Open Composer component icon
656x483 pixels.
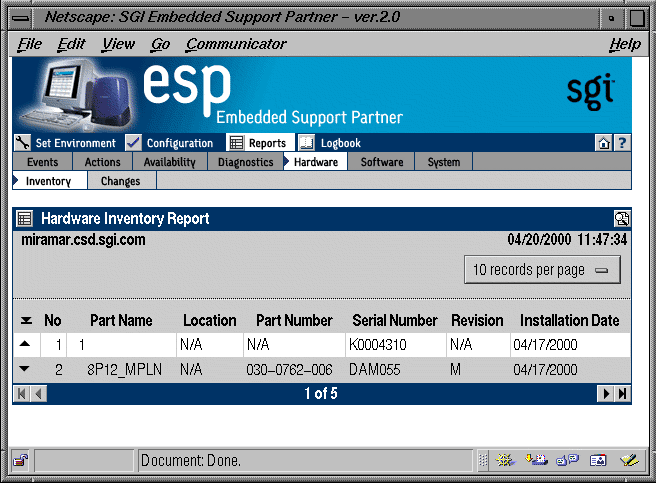[629, 460]
